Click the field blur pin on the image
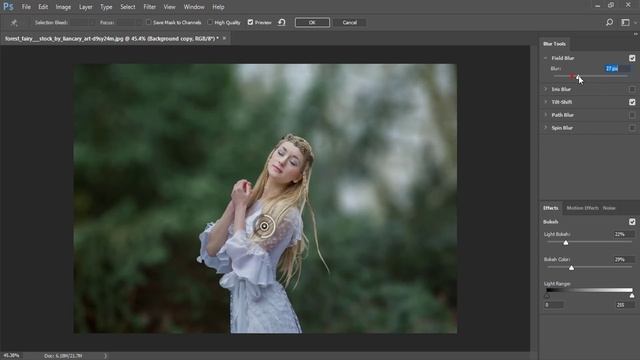This screenshot has height=360, width=640. click(x=264, y=226)
